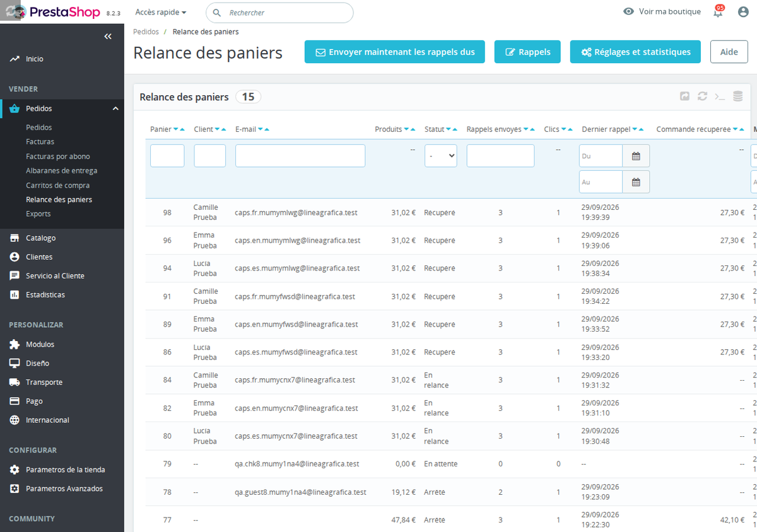Open the calendar for Dernier rappel Du field
The image size is (757, 532).
636,156
